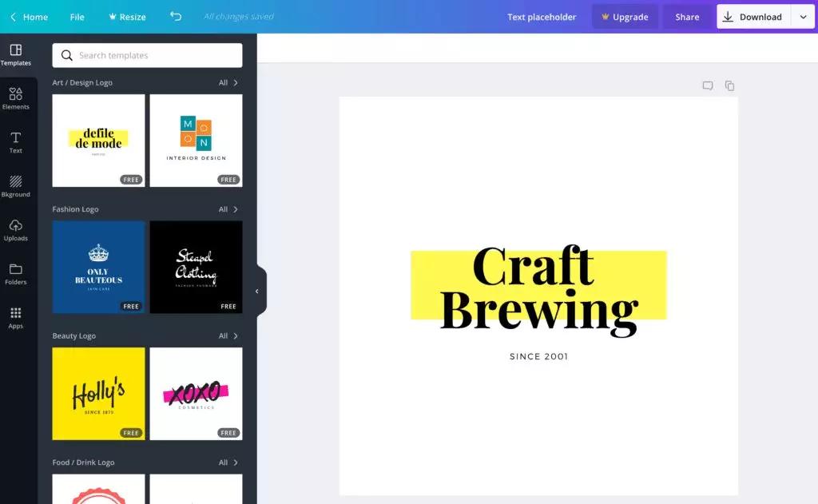
Task: Select the Steapel Clothing black template
Action: [x=197, y=267]
